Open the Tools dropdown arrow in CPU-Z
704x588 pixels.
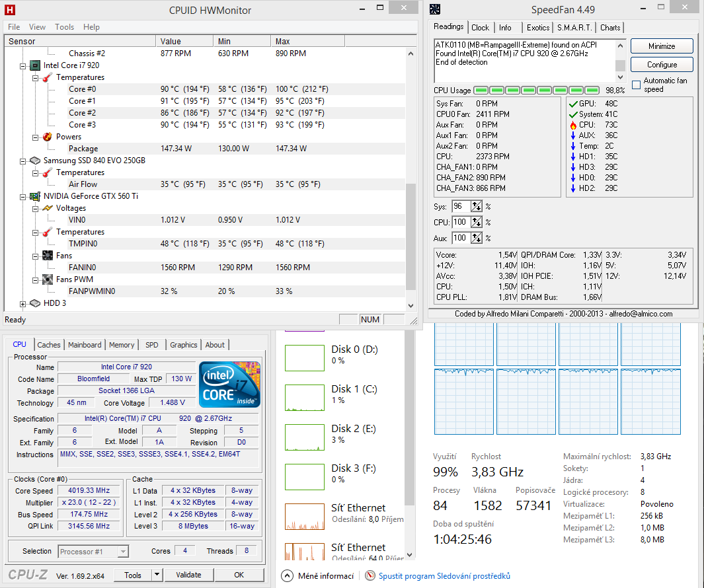[157, 575]
